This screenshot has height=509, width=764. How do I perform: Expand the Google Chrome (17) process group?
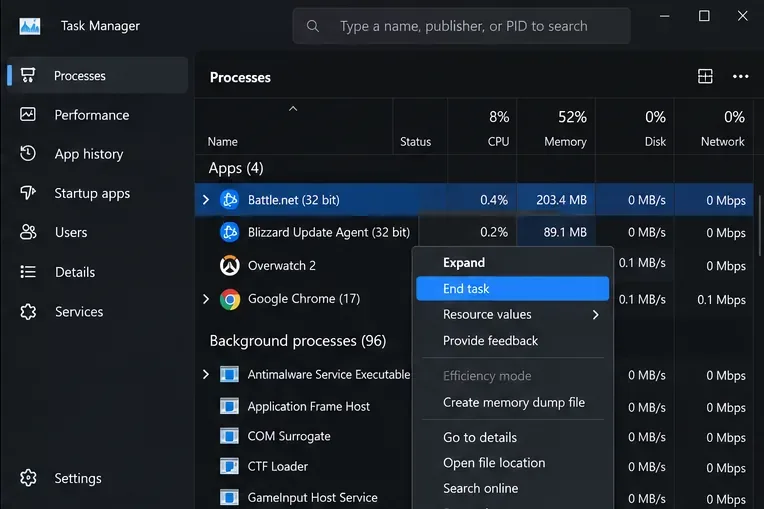click(x=206, y=299)
